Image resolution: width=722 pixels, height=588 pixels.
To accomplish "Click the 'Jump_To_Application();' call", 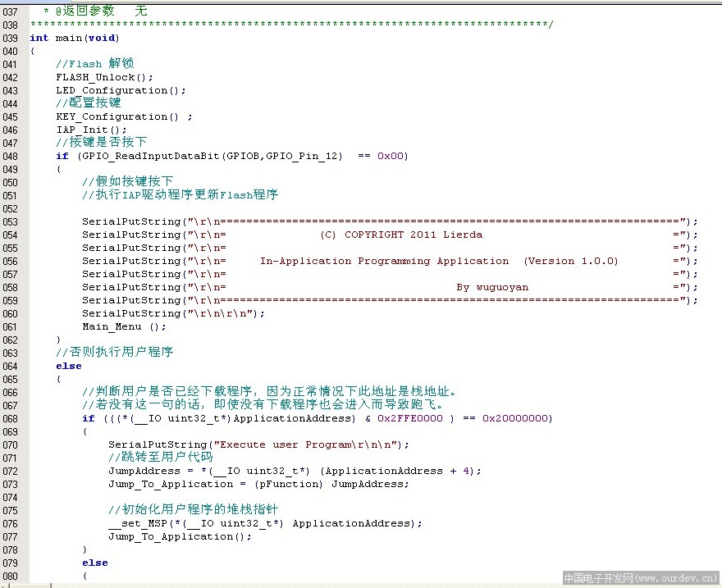I will coord(180,536).
